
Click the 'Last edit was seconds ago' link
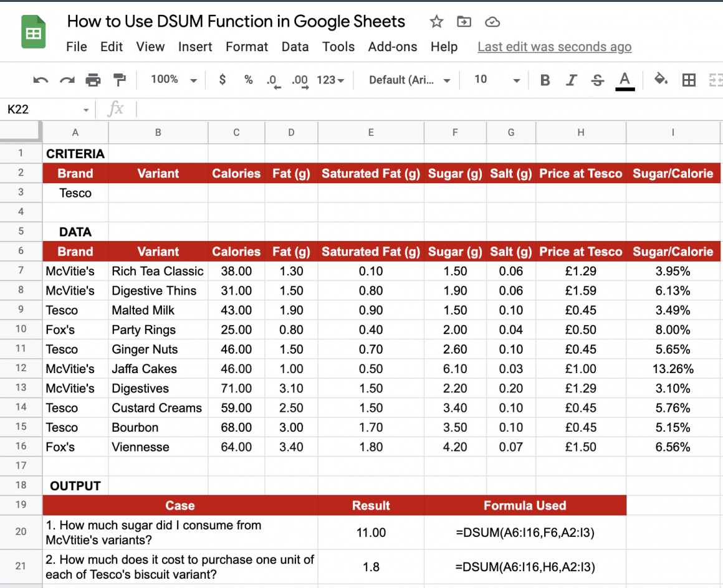(554, 47)
